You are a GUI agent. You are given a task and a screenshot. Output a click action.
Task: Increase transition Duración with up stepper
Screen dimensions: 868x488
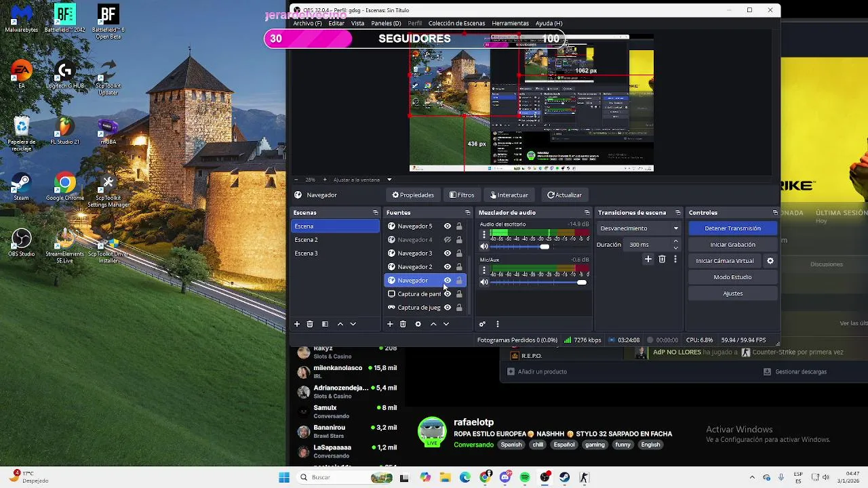675,241
